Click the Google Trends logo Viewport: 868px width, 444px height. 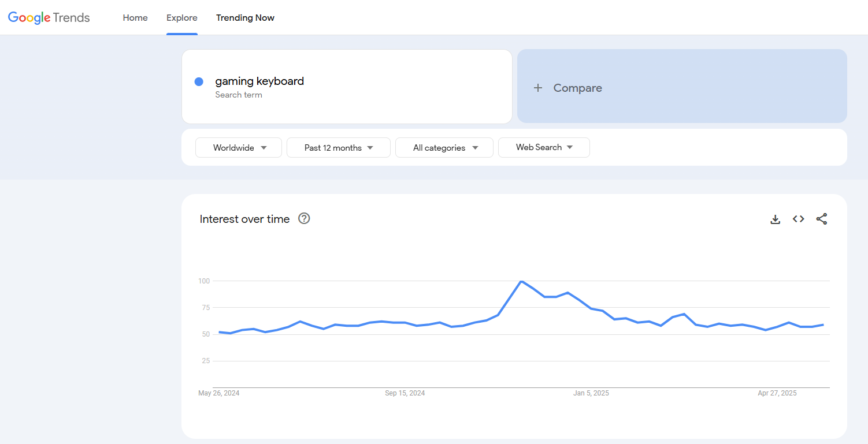(x=49, y=18)
